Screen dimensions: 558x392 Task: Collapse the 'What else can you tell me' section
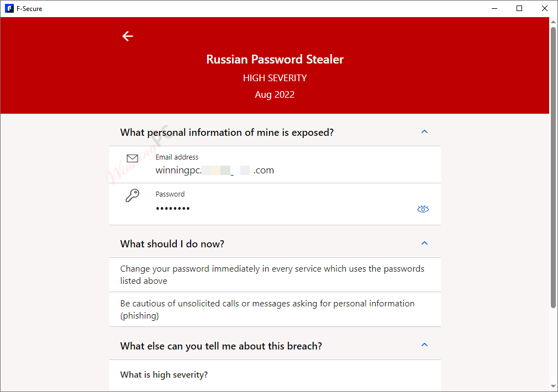(x=424, y=345)
